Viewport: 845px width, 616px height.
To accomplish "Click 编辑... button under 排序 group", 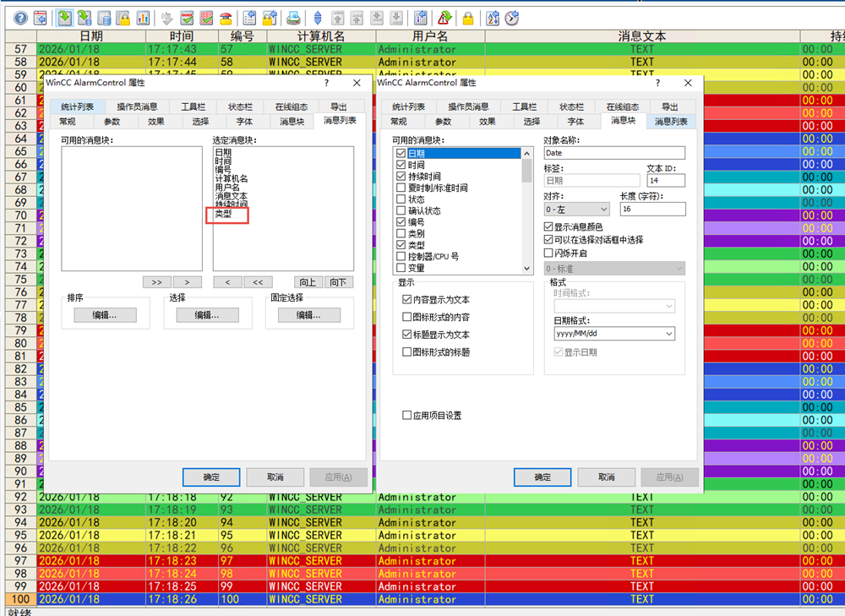I will 105,315.
